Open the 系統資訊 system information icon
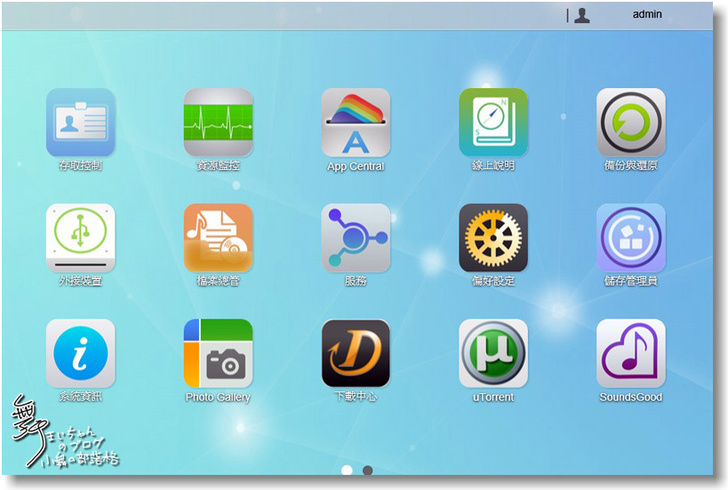Viewport: 728px width, 490px height. click(x=80, y=353)
